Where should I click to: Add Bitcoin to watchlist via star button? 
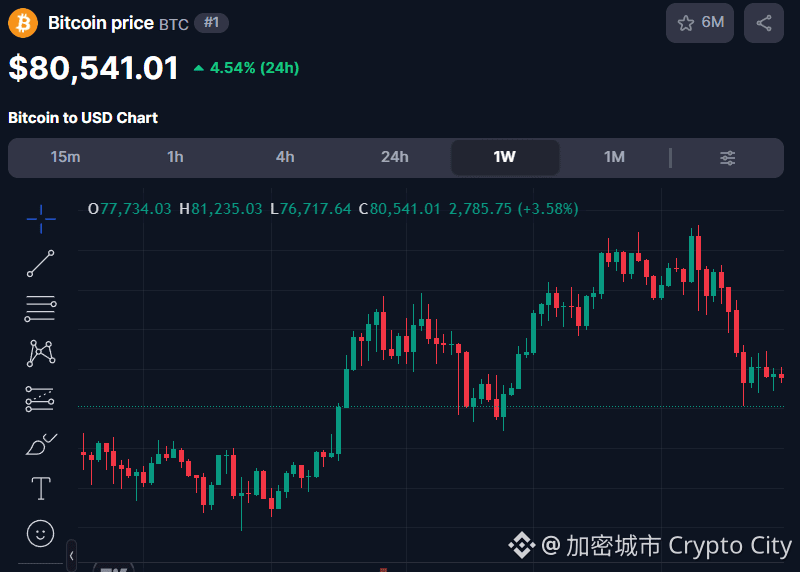click(x=699, y=23)
